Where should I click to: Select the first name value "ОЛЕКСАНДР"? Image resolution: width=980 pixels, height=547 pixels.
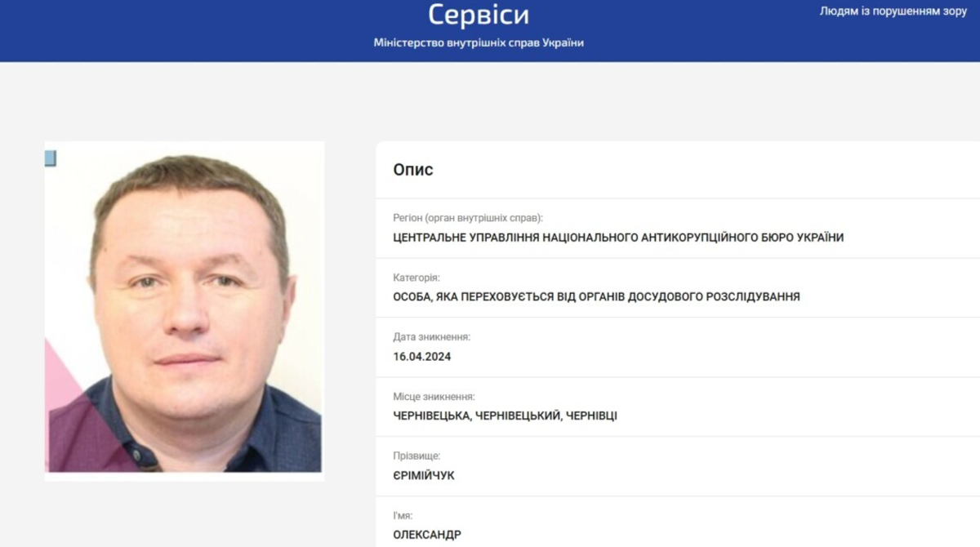427,535
